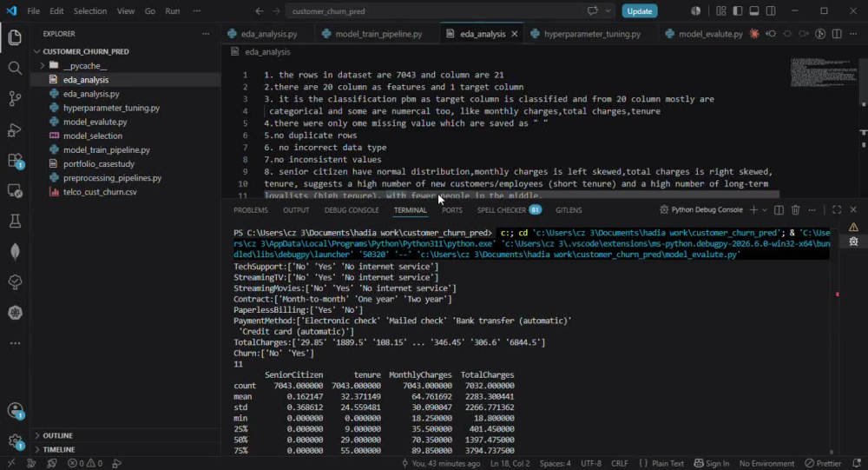The width and height of the screenshot is (868, 470).
Task: Open the chat options dropdown chevron
Action: 608,11
